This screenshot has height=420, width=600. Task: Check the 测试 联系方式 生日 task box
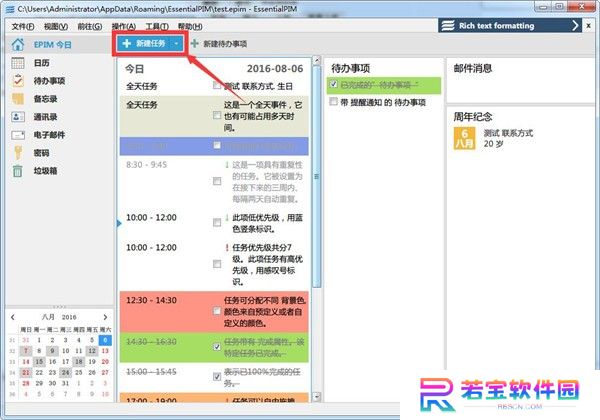[217, 85]
